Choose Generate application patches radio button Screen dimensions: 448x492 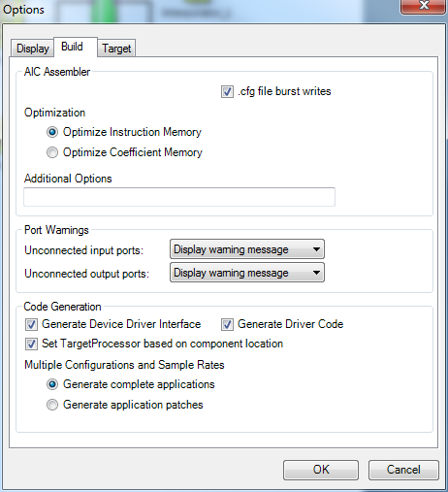52,405
